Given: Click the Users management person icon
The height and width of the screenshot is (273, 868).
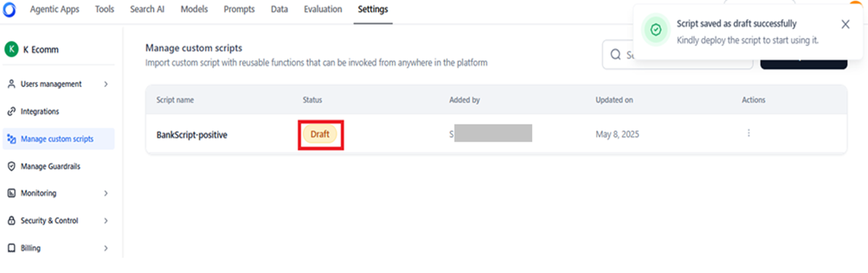Looking at the screenshot, I should pos(11,84).
